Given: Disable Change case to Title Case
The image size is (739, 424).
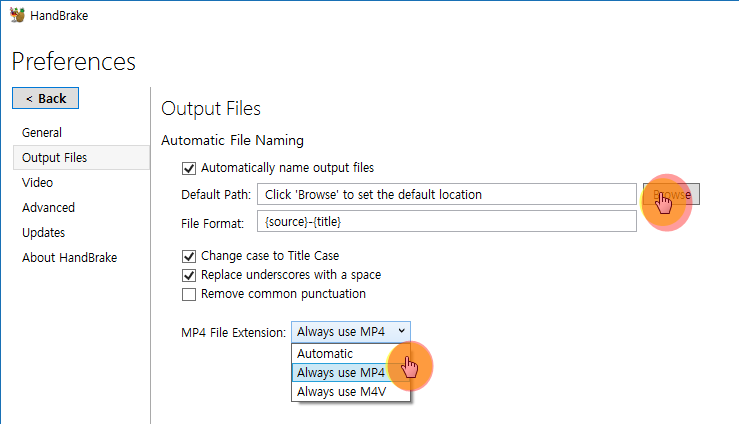Looking at the screenshot, I should coord(189,256).
